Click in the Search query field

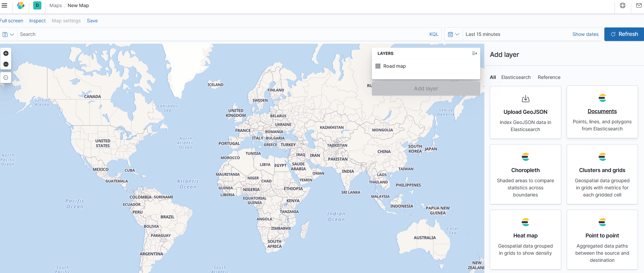coord(220,34)
